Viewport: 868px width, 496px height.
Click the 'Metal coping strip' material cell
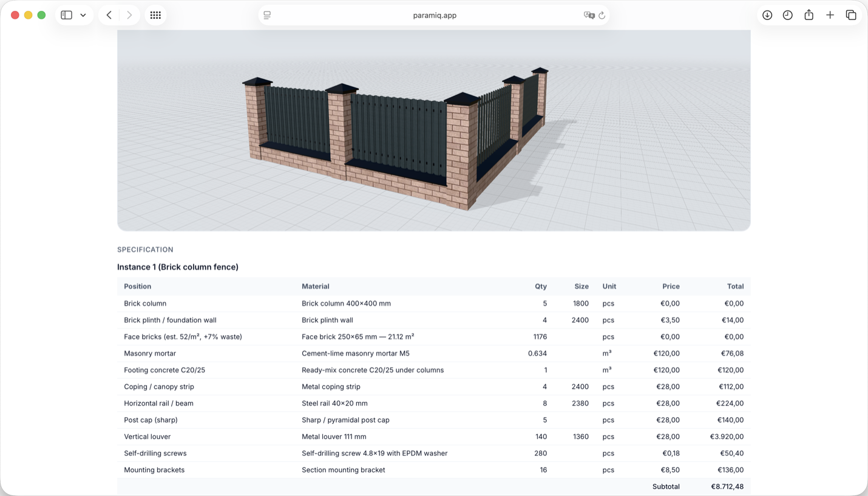coord(331,387)
